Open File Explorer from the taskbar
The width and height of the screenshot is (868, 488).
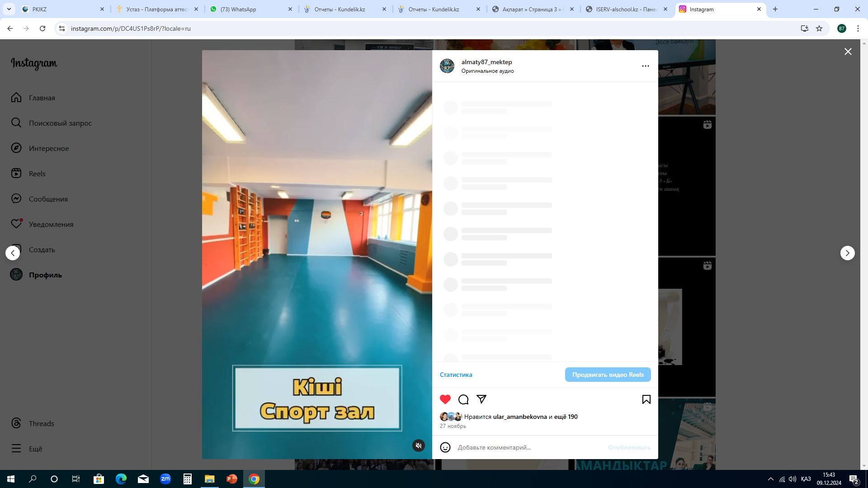[210, 479]
